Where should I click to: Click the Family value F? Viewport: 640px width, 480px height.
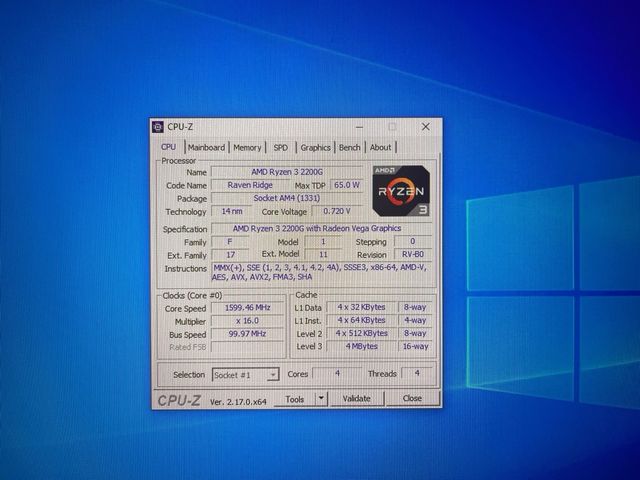pyautogui.click(x=230, y=242)
